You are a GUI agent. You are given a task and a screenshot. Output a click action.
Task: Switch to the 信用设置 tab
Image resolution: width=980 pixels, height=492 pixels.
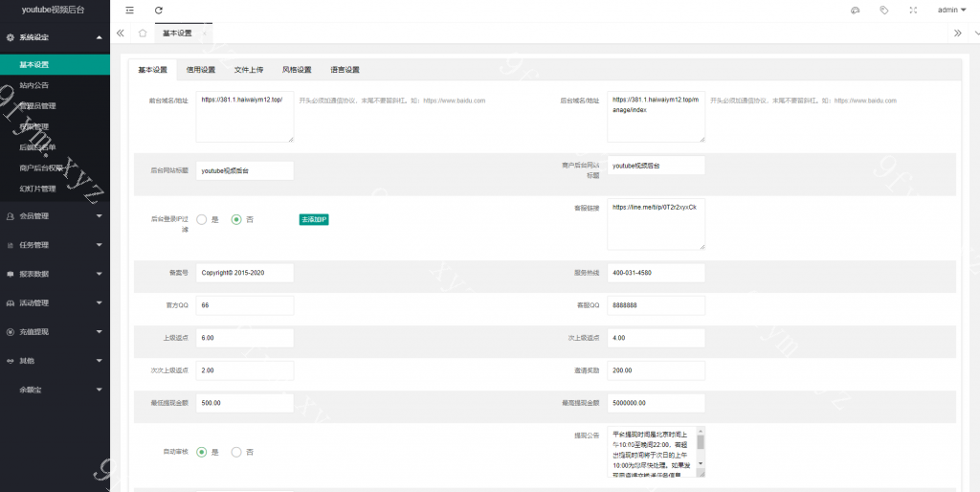[x=201, y=70]
